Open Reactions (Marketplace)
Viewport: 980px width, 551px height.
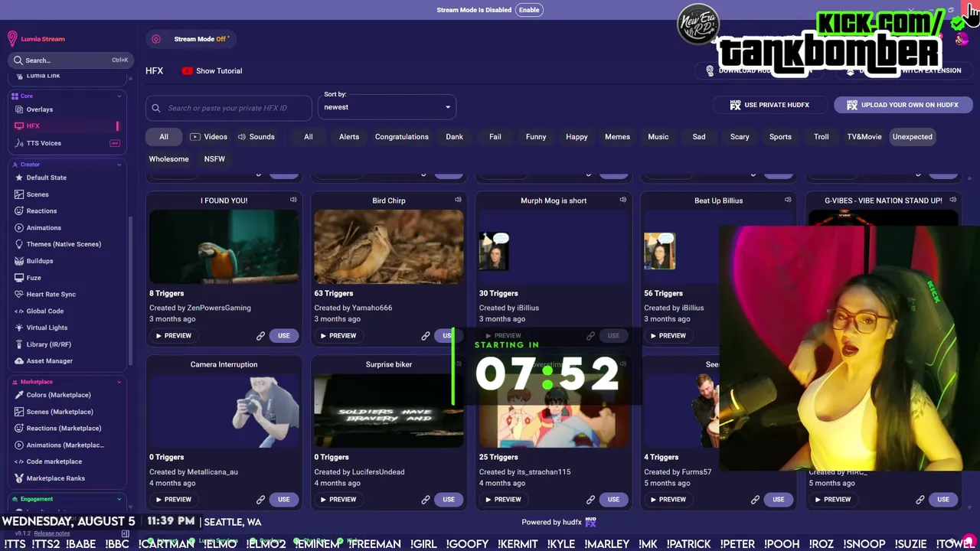point(64,429)
